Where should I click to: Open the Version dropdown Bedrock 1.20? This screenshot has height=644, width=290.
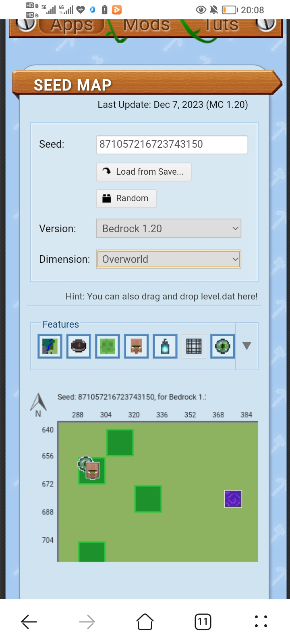pos(168,229)
